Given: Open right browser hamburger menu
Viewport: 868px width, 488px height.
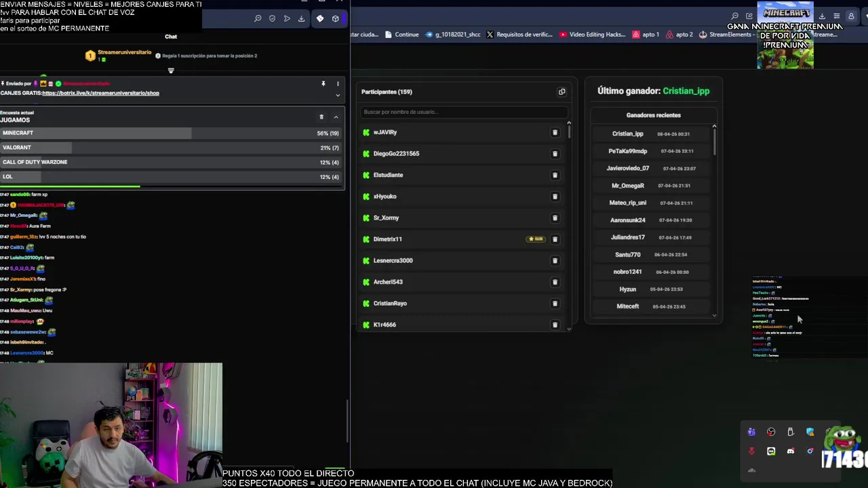Looking at the screenshot, I should (x=837, y=16).
